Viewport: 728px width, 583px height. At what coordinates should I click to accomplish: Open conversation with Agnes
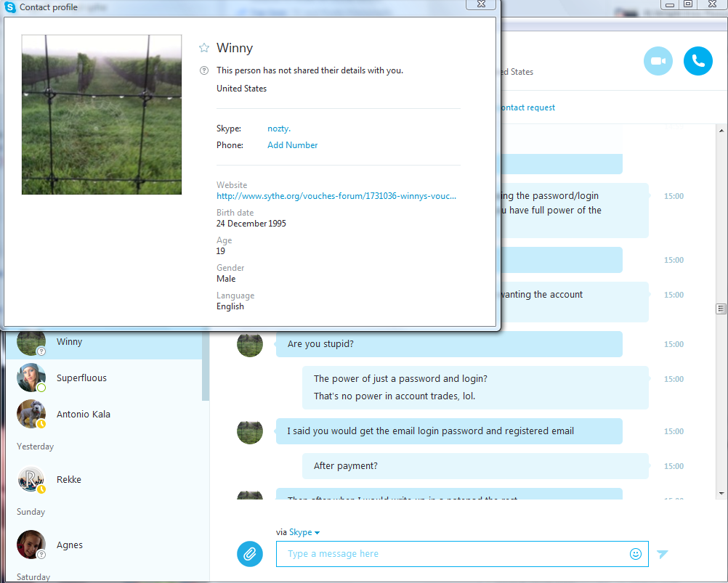tap(104, 545)
